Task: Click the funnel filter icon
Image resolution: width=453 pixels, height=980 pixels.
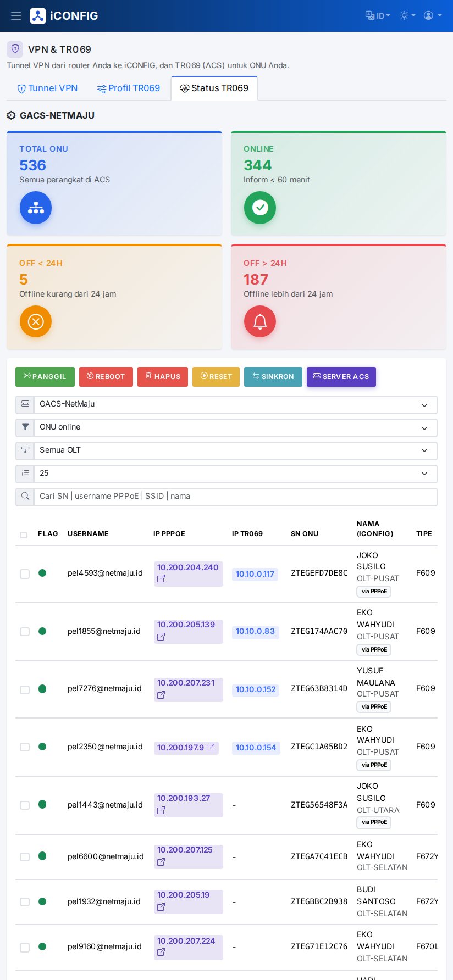Action: 25,427
